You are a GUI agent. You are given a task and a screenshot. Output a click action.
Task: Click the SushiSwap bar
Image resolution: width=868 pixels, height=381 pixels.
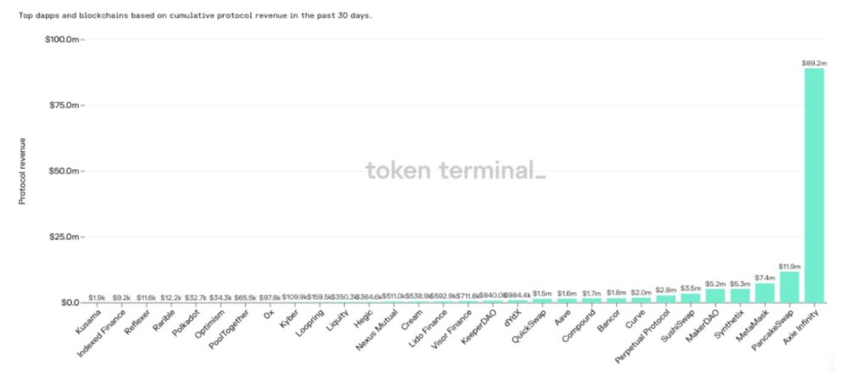(690, 298)
